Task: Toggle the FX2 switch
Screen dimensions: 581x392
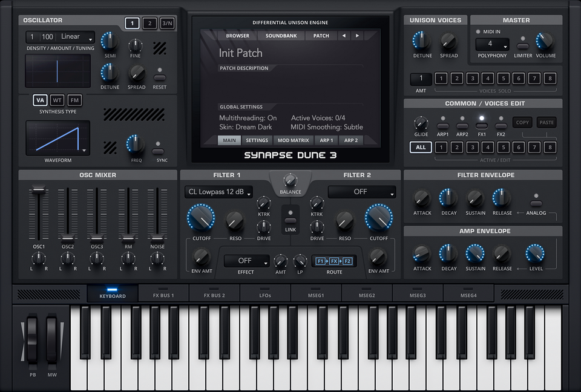Action: point(501,126)
